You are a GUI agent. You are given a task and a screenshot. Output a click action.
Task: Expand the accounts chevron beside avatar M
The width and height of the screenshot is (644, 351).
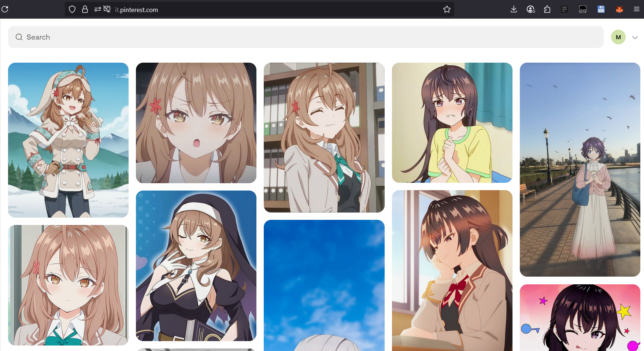click(x=635, y=37)
